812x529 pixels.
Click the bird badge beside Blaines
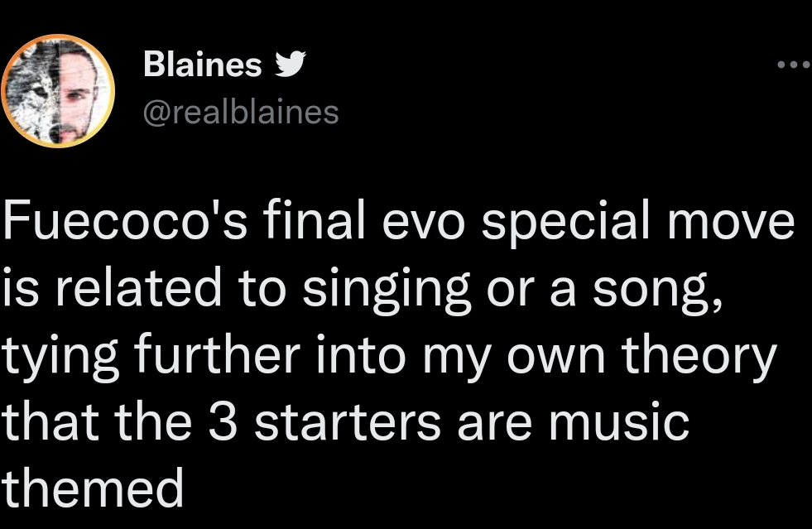pos(290,64)
